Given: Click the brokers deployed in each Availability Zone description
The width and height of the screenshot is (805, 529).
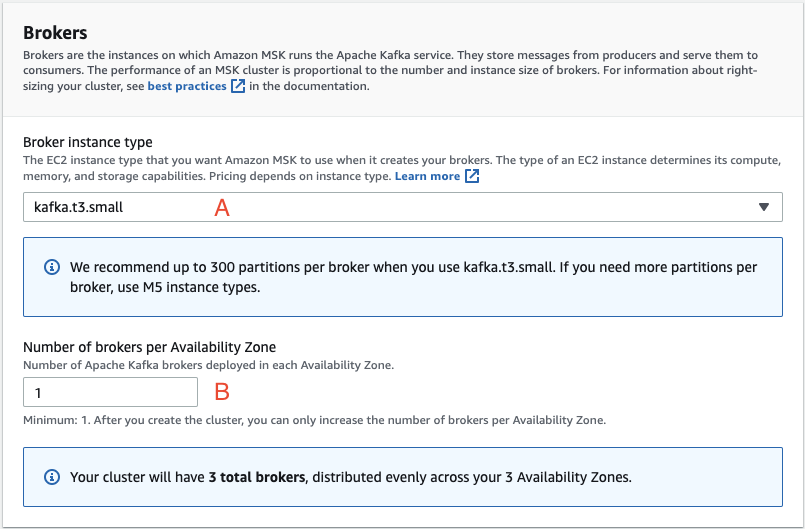Looking at the screenshot, I should pyautogui.click(x=208, y=365).
